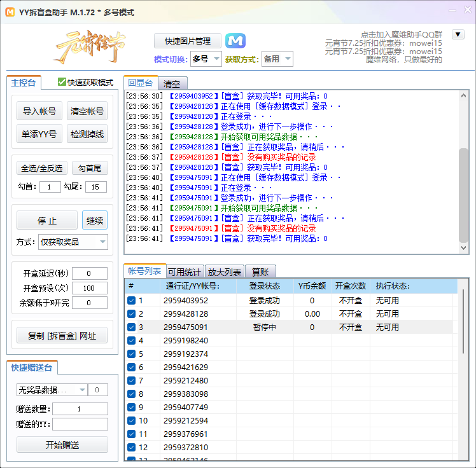Open the 模式切换 多号 dropdown
This screenshot has width=476, height=468.
point(206,59)
